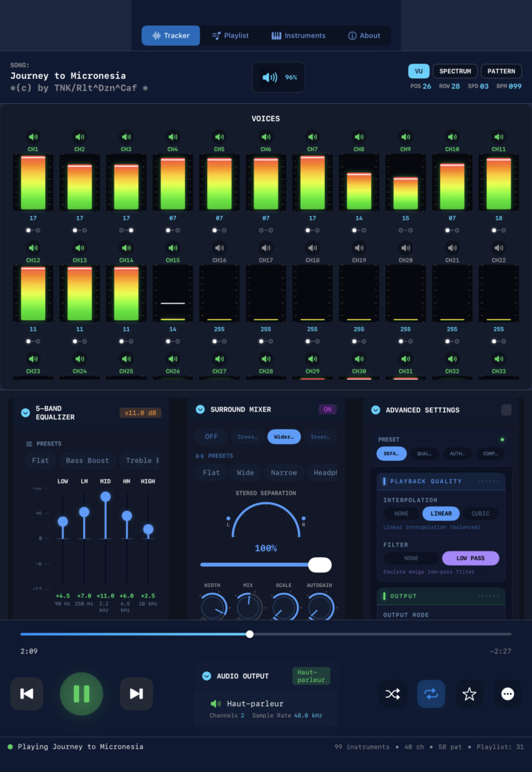Skip to the next track
The height and width of the screenshot is (772, 532).
[x=136, y=694]
